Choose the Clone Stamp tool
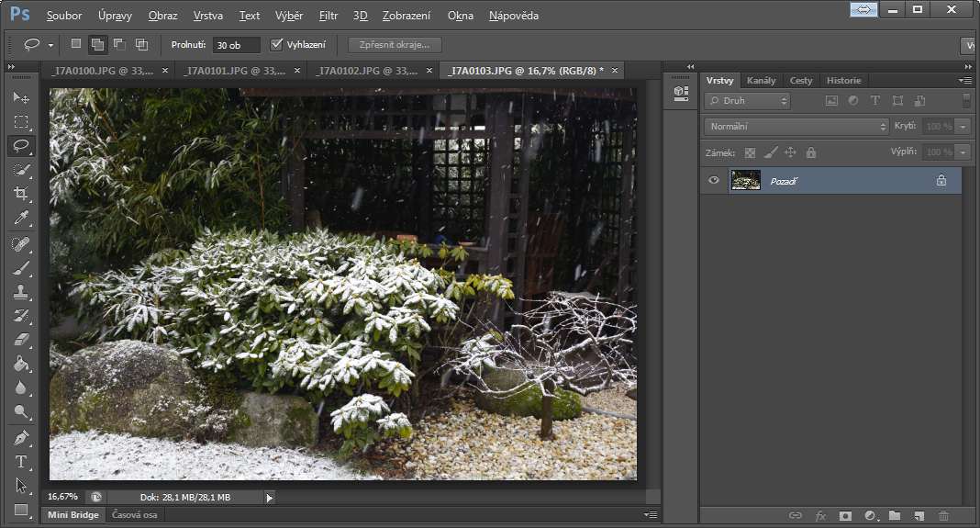Viewport: 980px width, 528px height. click(x=21, y=292)
